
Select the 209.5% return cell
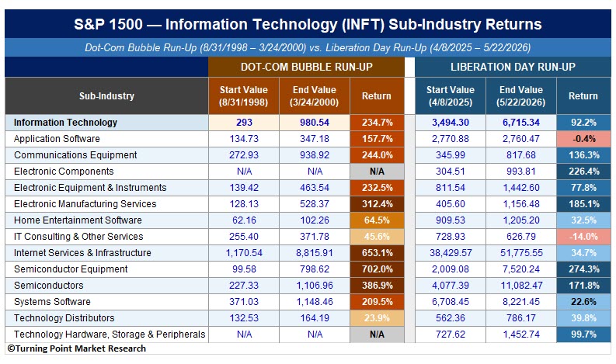[x=378, y=302]
